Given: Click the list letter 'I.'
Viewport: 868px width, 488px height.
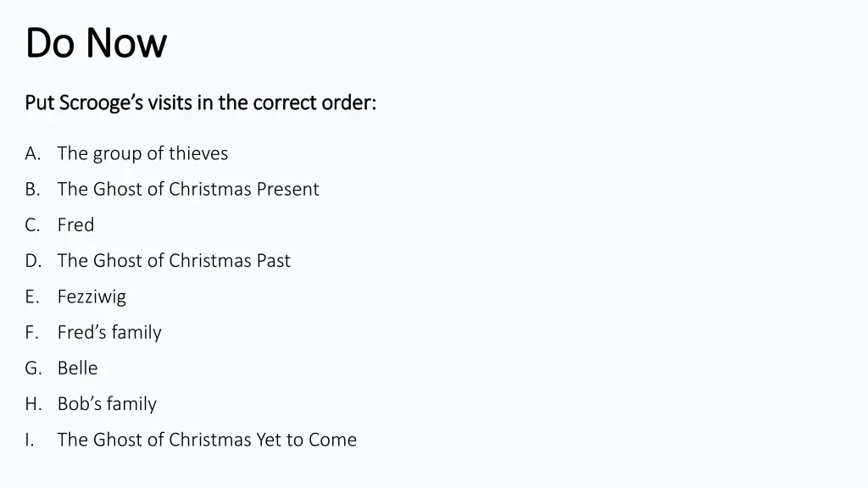Looking at the screenshot, I should (x=30, y=440).
